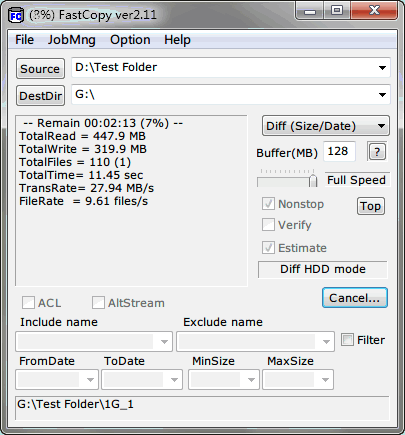405x435 pixels.
Task: Check the Filter checkbox
Action: (347, 340)
